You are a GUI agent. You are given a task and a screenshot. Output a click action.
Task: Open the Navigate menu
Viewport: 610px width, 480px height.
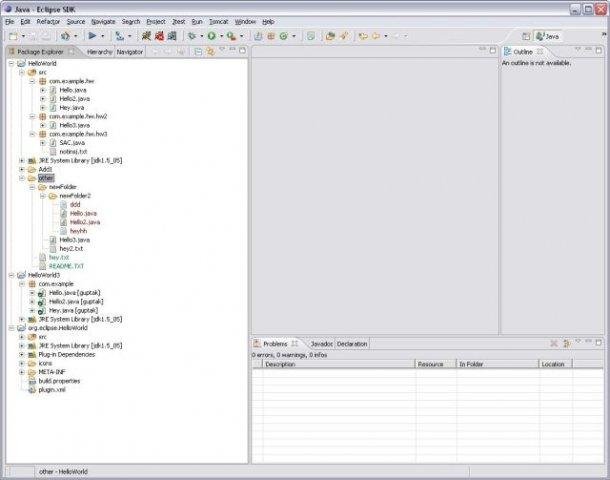pos(103,22)
